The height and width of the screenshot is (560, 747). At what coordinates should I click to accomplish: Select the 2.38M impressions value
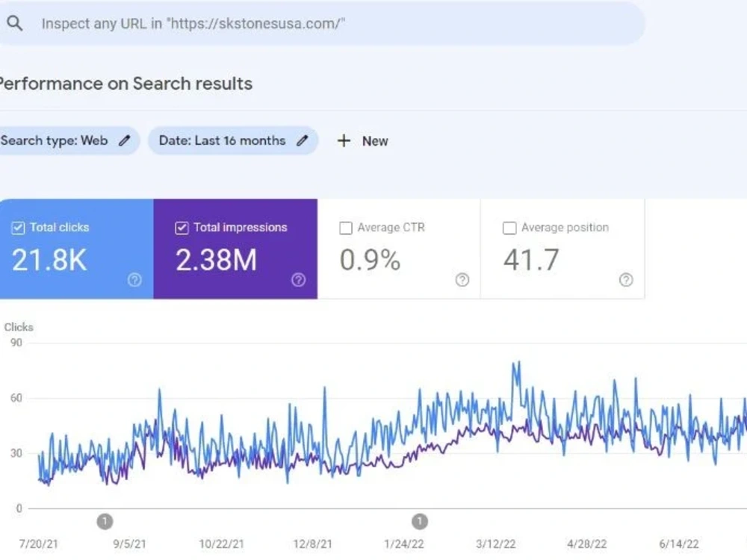point(217,261)
